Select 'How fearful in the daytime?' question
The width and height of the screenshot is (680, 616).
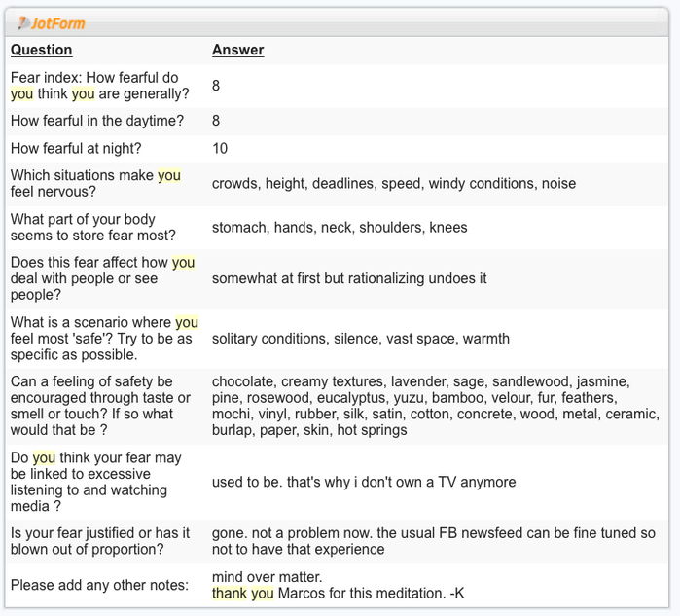(x=97, y=121)
